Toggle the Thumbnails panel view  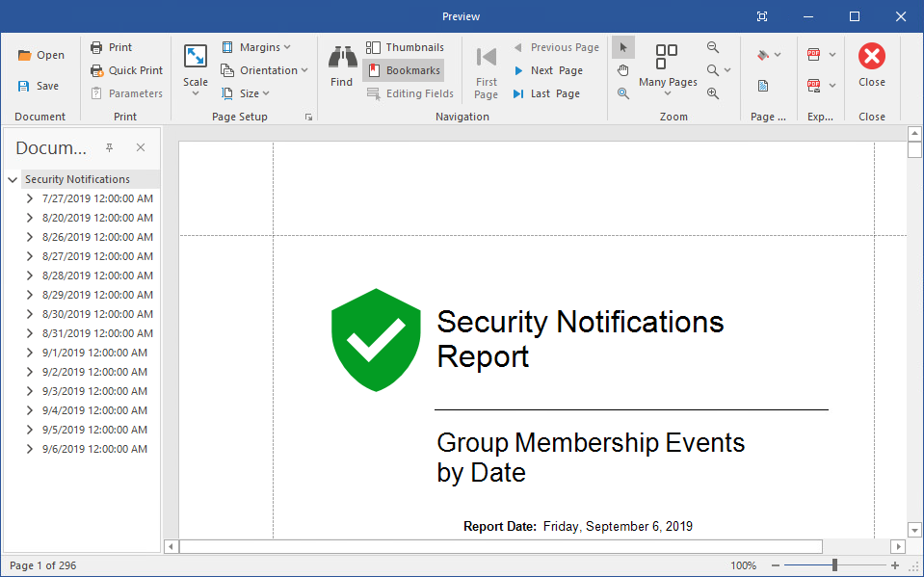[x=405, y=47]
